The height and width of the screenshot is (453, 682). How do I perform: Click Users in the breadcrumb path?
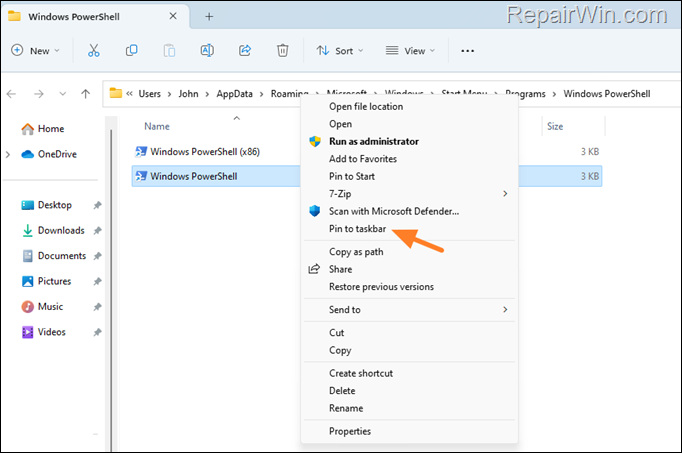click(x=150, y=94)
